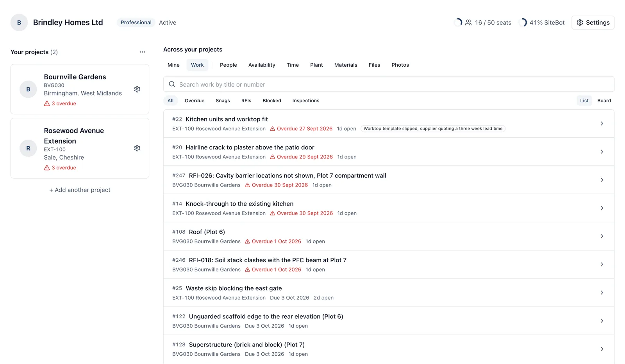Switch to the Mine tab
Screen dimensions: 625x364
pyautogui.click(x=173, y=65)
